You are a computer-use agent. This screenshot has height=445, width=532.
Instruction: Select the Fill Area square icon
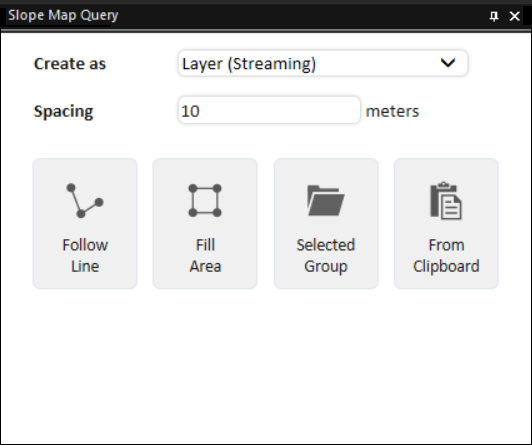coord(205,200)
